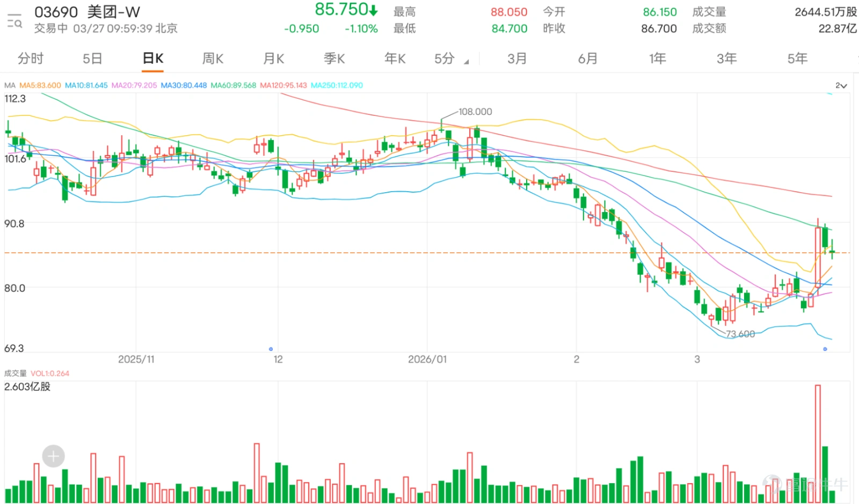Click the stock name 美团-W
The width and height of the screenshot is (859, 504).
pyautogui.click(x=113, y=12)
